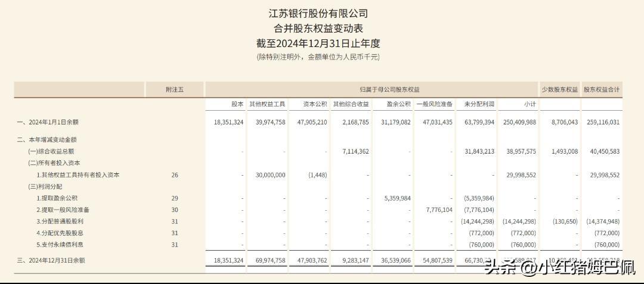
Task: Click note number 30
Action: [175, 210]
